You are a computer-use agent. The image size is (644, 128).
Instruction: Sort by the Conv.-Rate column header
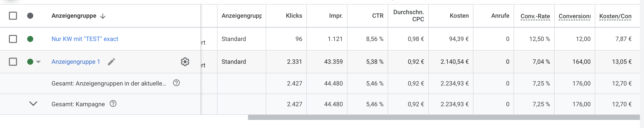click(x=535, y=16)
